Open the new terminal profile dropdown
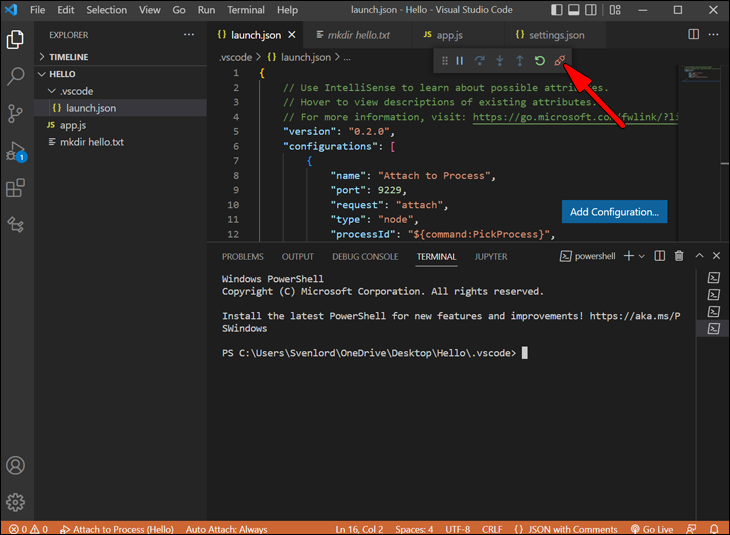 coord(642,257)
